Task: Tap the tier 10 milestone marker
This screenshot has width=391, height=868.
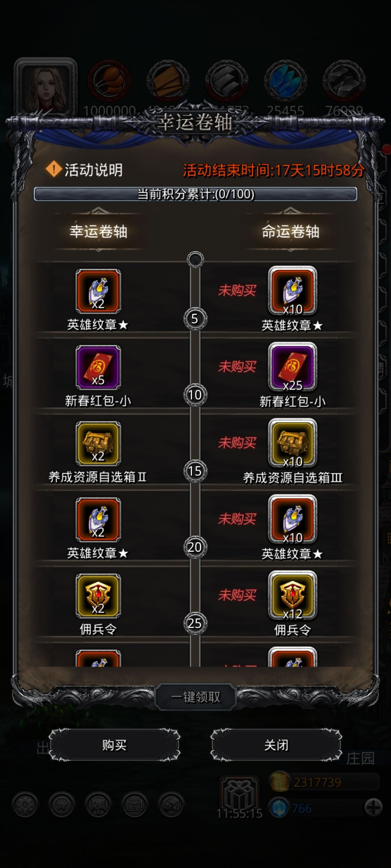Action: tap(195, 395)
